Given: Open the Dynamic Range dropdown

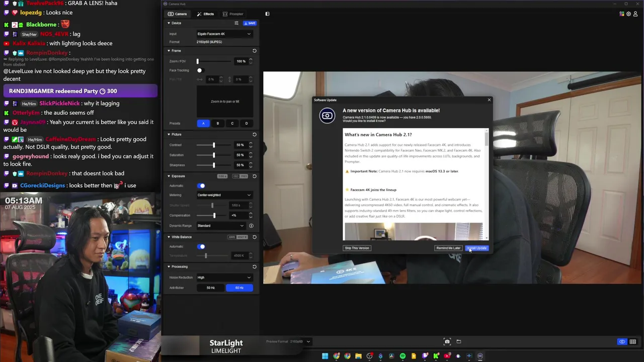Looking at the screenshot, I should (221, 226).
